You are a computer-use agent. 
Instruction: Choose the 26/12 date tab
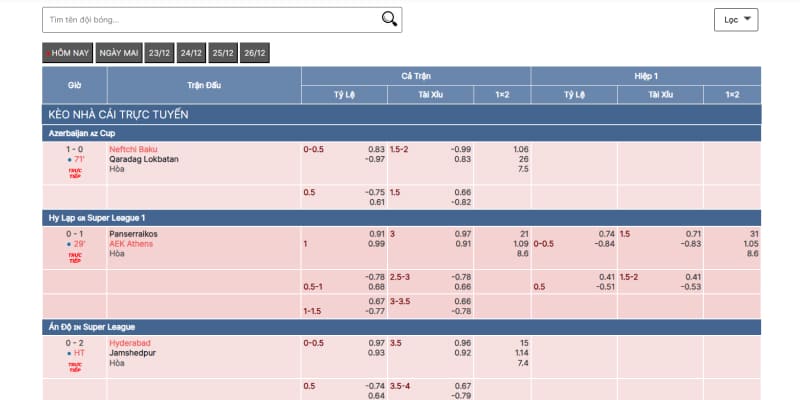coord(254,53)
